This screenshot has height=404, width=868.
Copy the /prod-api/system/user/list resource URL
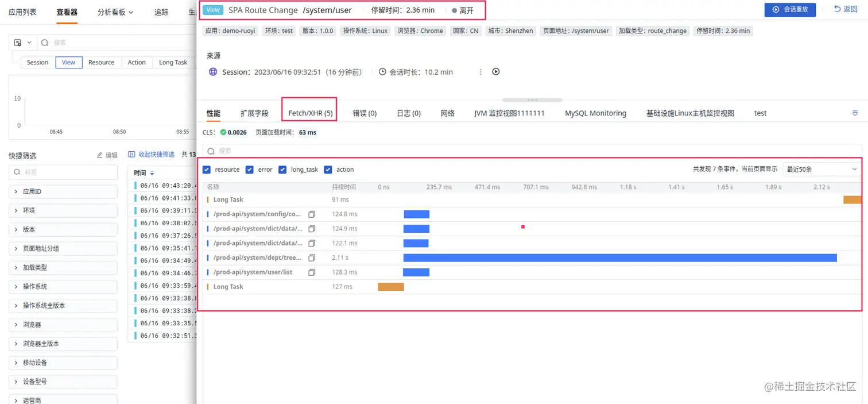pyautogui.click(x=312, y=272)
